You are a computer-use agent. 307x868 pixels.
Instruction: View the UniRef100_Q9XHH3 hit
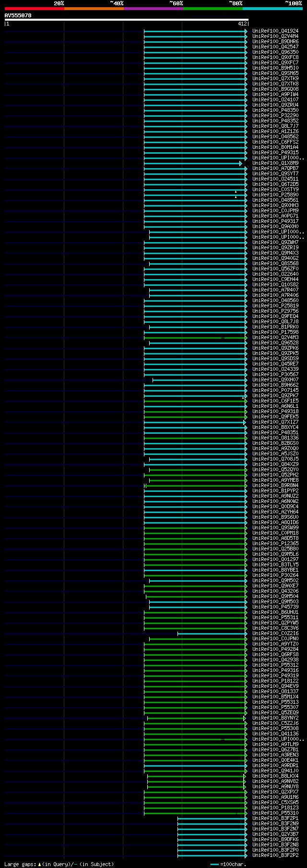coord(275,206)
